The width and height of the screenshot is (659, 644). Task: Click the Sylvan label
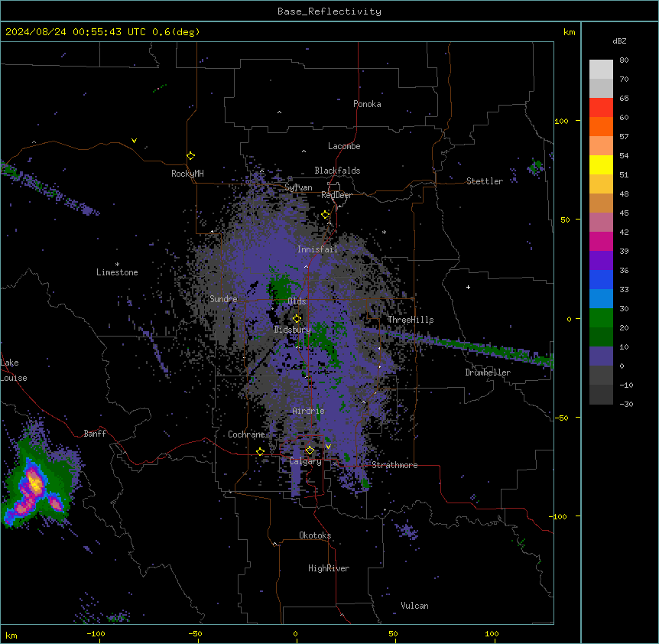(298, 187)
